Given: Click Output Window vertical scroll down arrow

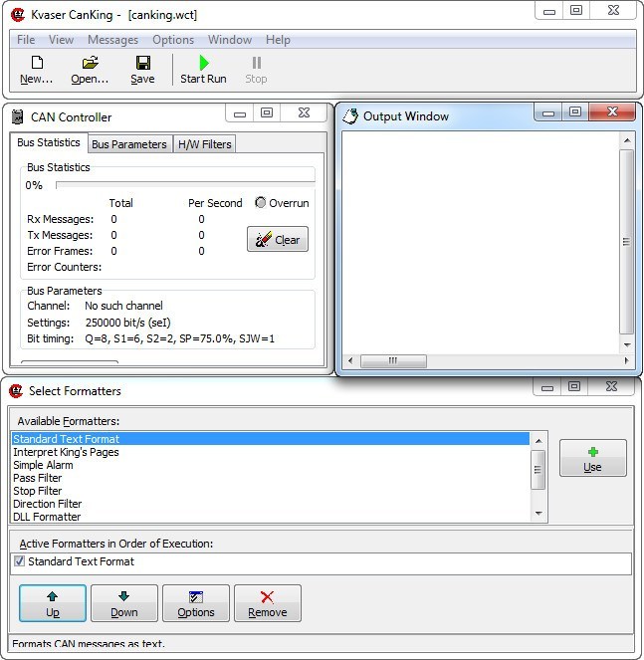Looking at the screenshot, I should point(627,344).
